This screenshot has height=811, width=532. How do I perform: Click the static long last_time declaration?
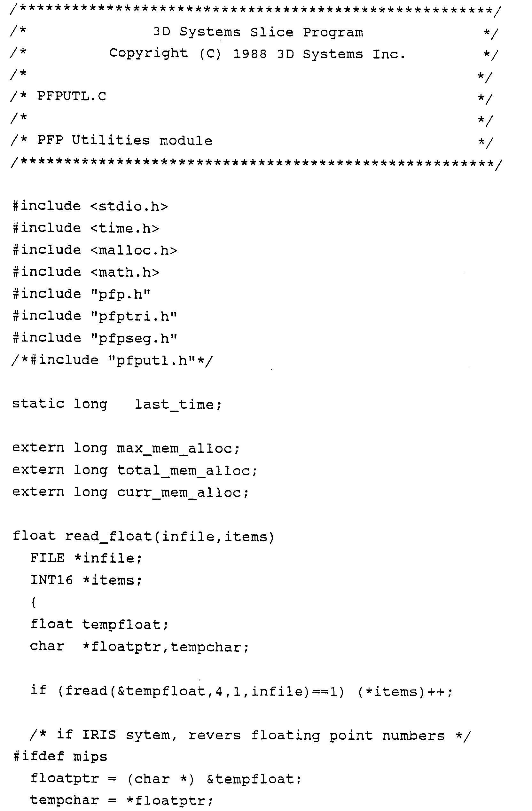pyautogui.click(x=117, y=405)
